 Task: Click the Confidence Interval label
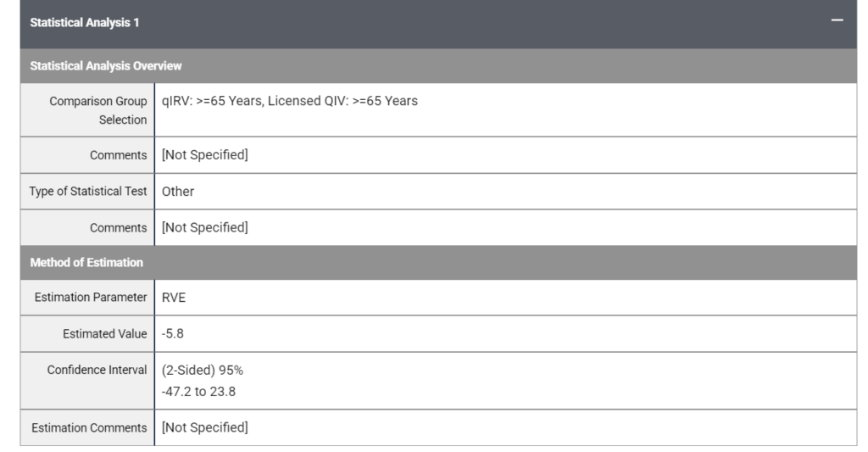tap(101, 370)
